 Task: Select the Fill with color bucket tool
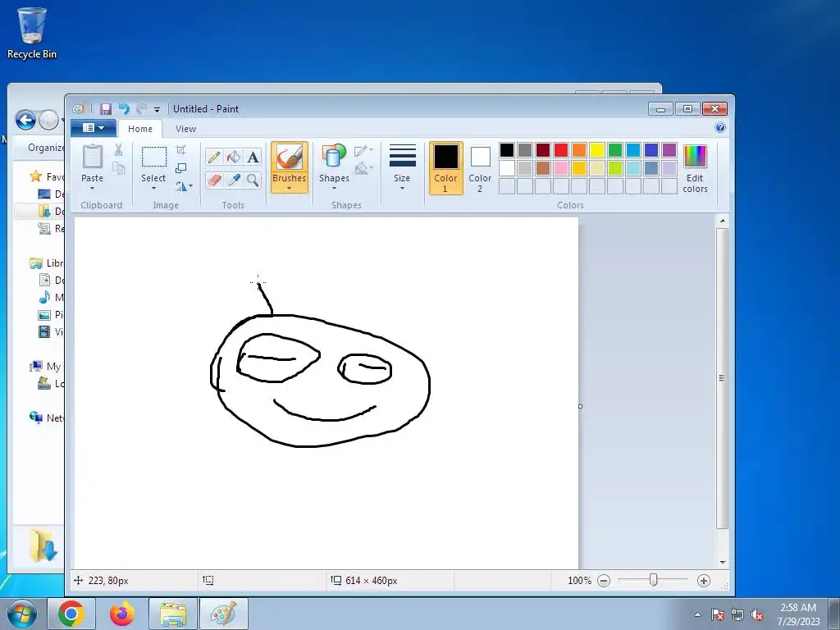pos(234,157)
